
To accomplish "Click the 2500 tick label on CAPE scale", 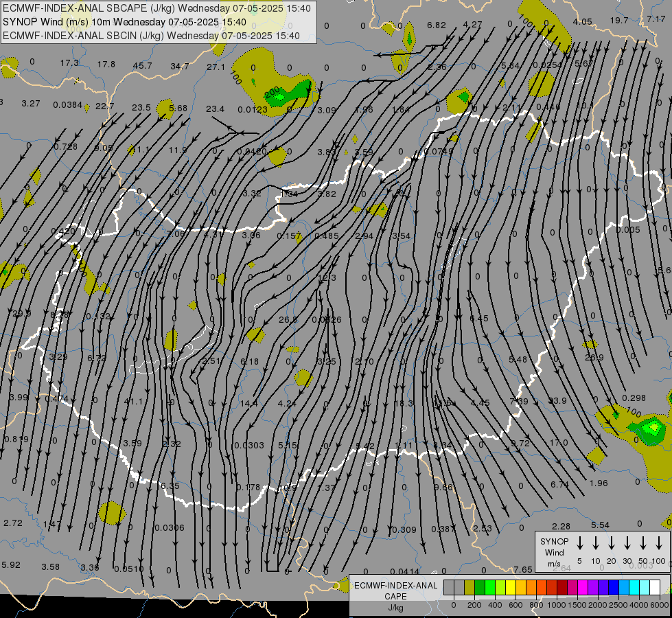I will pos(618,605).
